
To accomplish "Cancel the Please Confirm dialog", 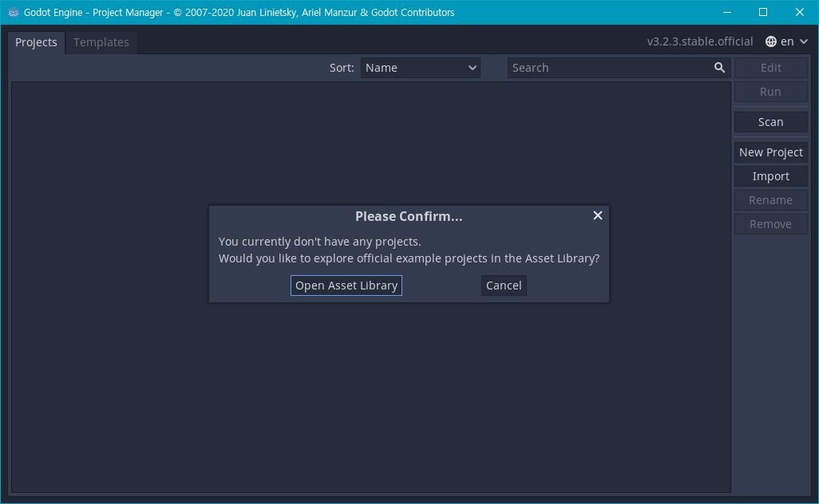I will pyautogui.click(x=504, y=285).
